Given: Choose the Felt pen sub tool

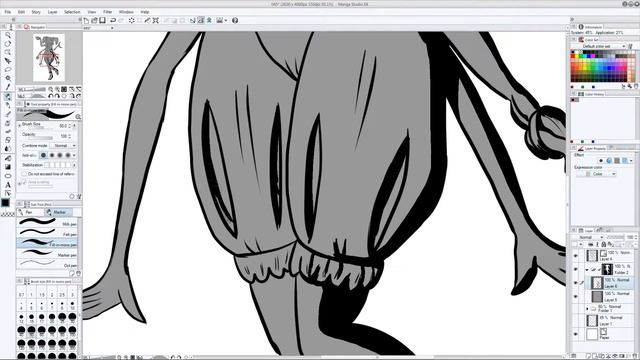Looking at the screenshot, I should pyautogui.click(x=47, y=232).
